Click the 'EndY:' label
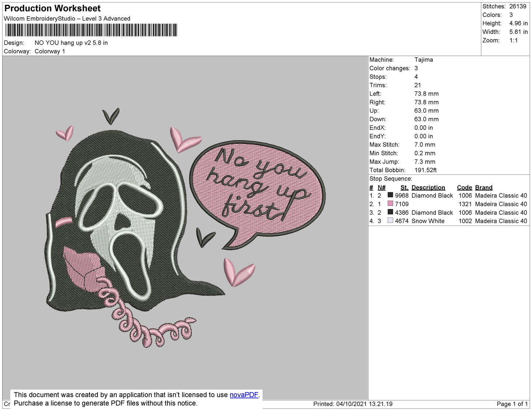 coord(378,136)
